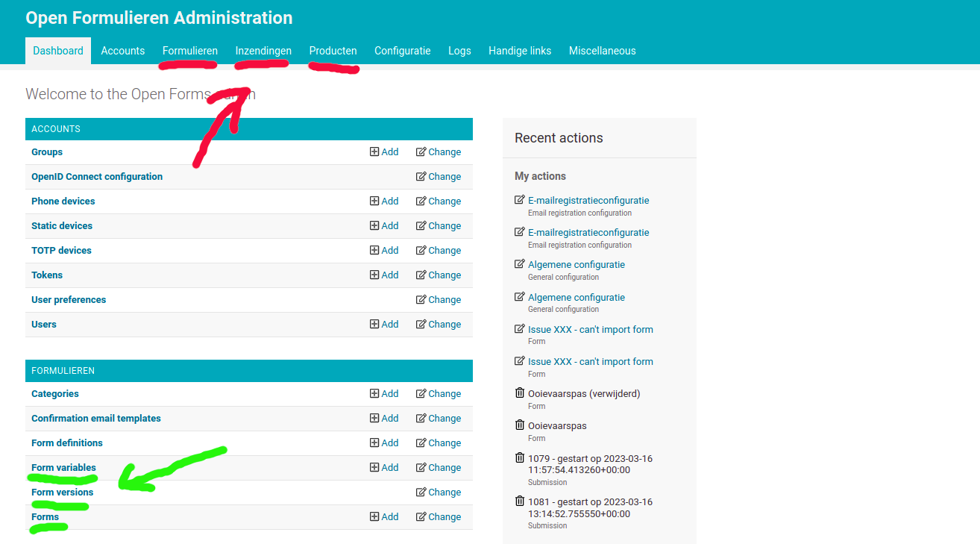This screenshot has height=544, width=980.
Task: Follow the Issue XXX can't import form link
Action: point(590,329)
